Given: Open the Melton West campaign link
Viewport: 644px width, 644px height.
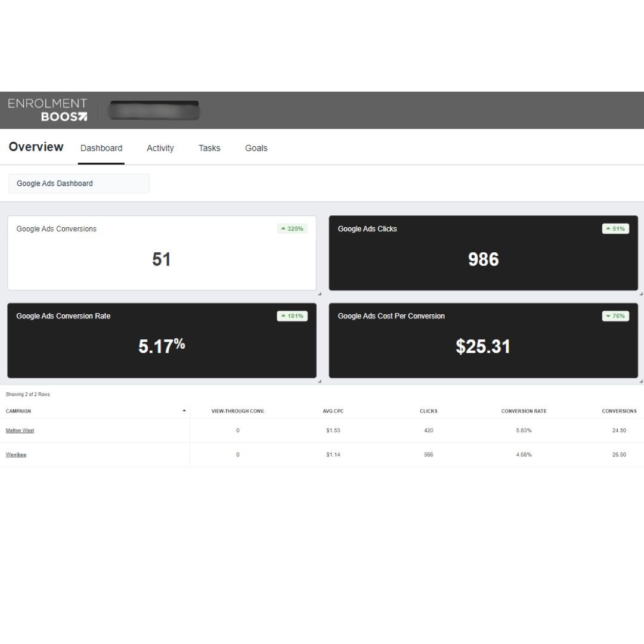Looking at the screenshot, I should [x=20, y=431].
